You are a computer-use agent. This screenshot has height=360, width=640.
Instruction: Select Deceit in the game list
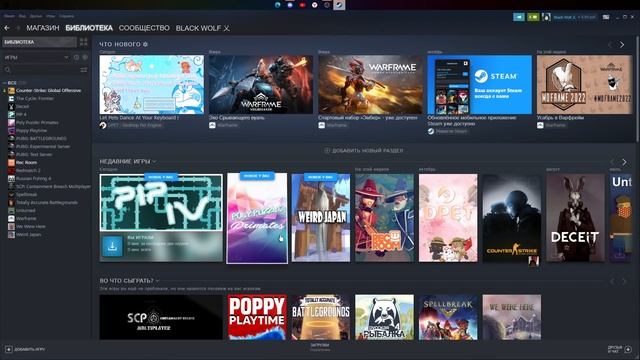coord(19,107)
